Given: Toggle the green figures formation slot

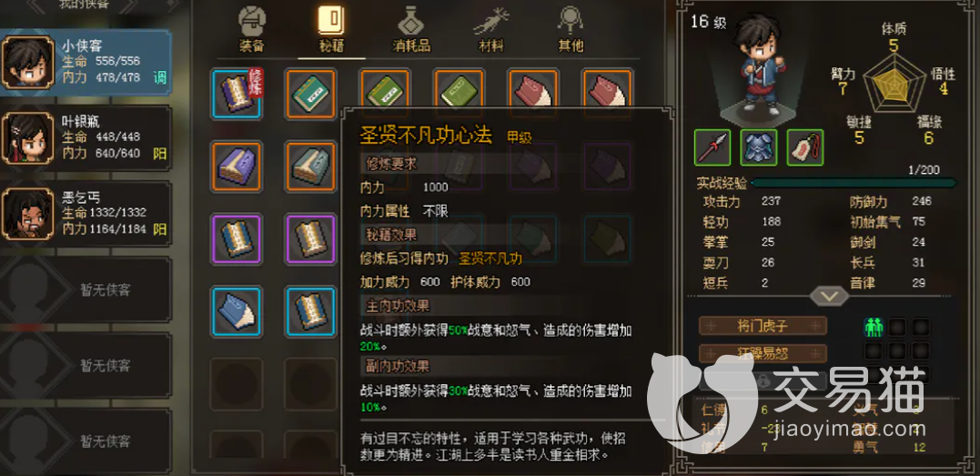Looking at the screenshot, I should tap(874, 327).
